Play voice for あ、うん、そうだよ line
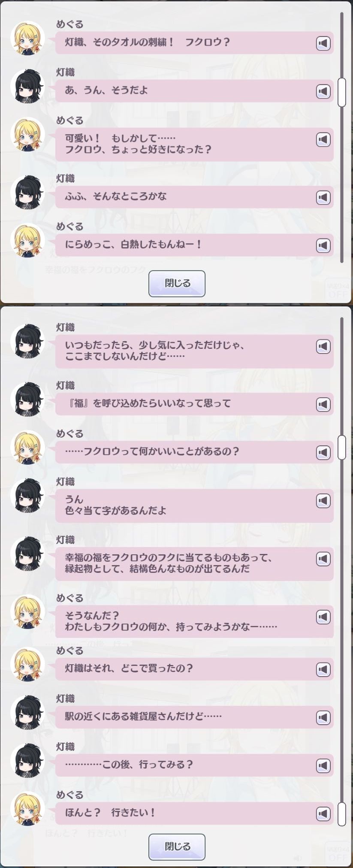This screenshot has height=868, width=353. pos(323,91)
